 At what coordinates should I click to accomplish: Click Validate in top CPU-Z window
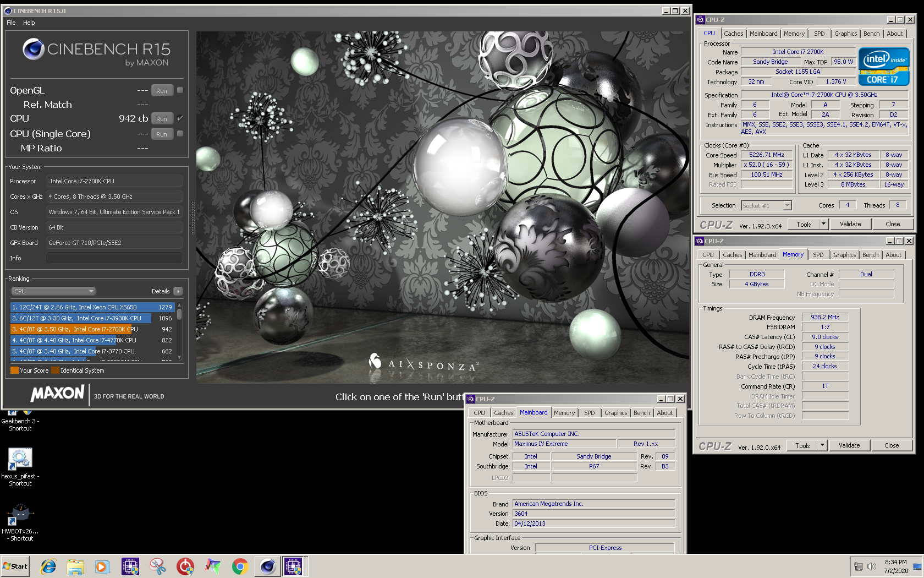(850, 224)
